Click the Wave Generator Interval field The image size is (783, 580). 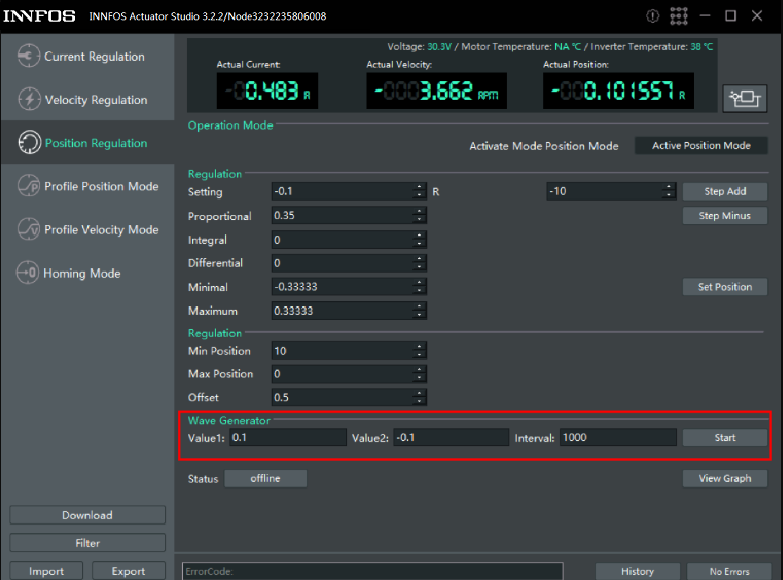tap(617, 437)
